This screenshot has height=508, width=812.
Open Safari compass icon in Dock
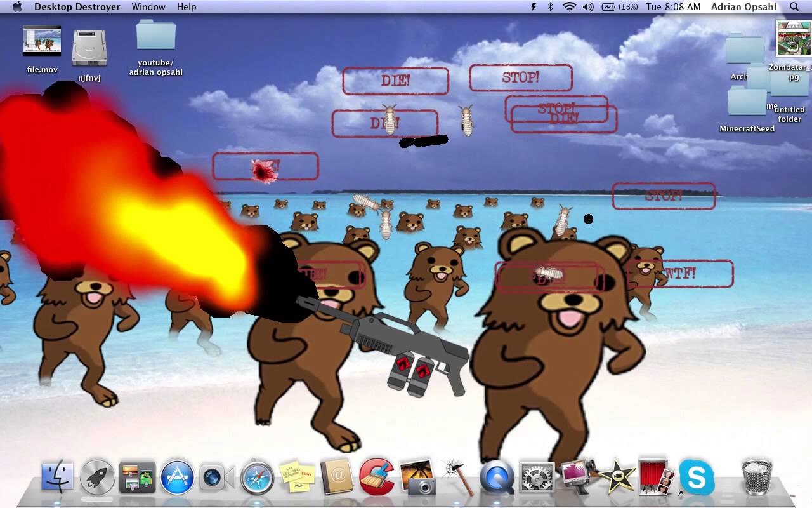[x=257, y=478]
